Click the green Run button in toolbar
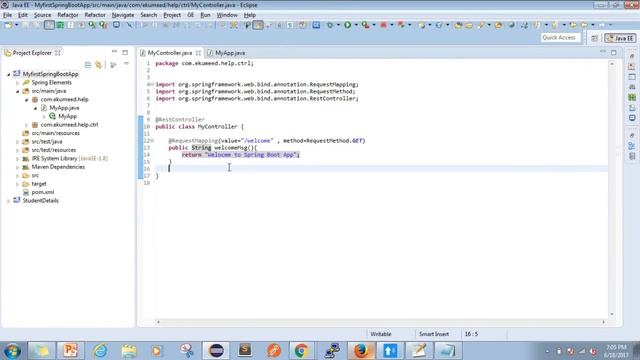Viewport: 640px width, 360px height. (x=347, y=25)
